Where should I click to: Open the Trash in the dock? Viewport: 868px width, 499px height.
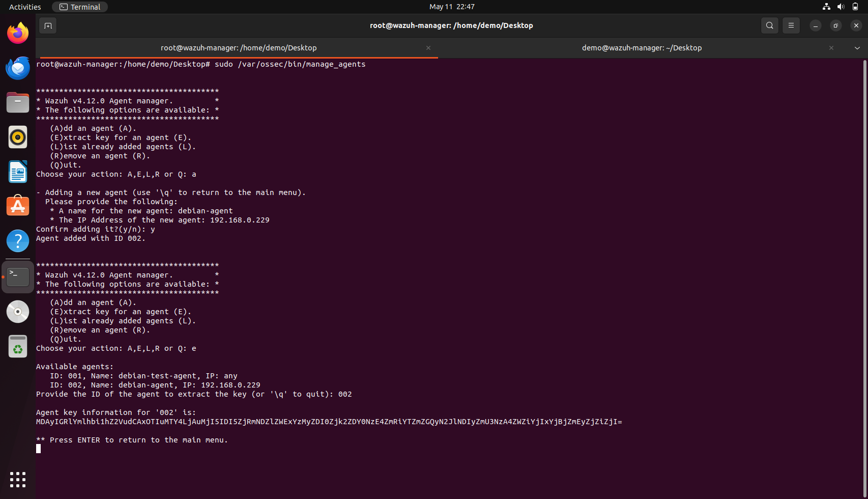18,347
